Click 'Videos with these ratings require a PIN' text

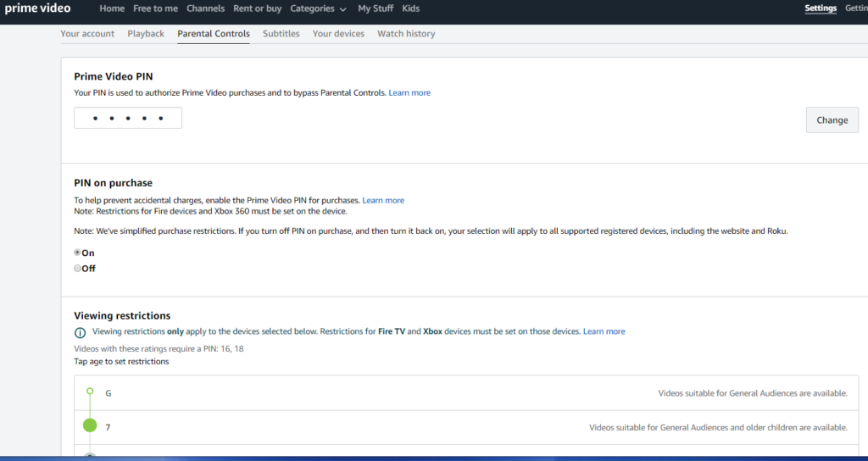[x=159, y=348]
